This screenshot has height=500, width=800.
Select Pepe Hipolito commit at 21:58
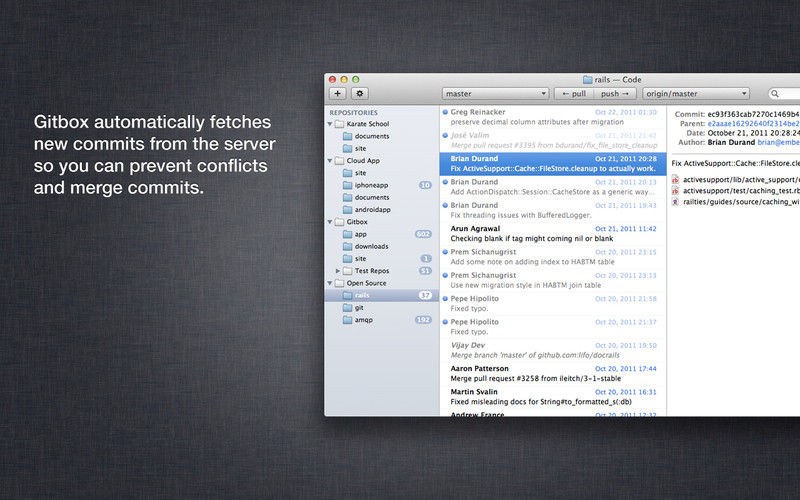(x=553, y=304)
